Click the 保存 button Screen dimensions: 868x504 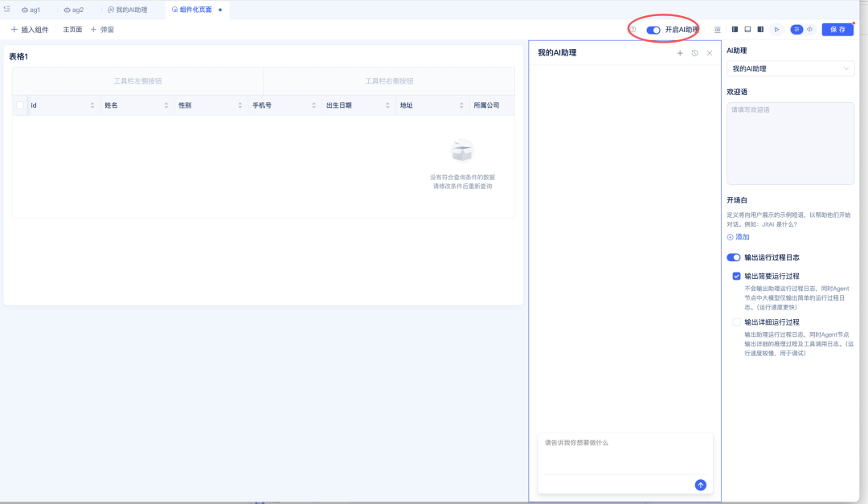click(x=837, y=29)
